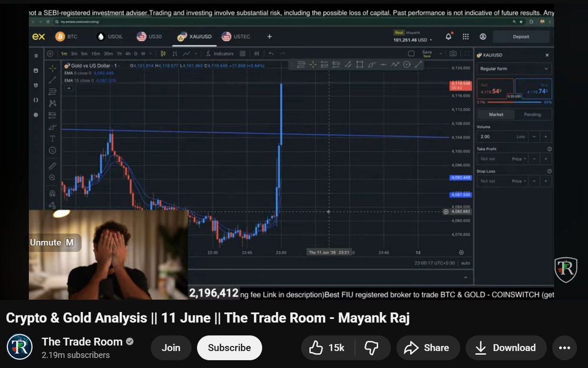Image resolution: width=588 pixels, height=368 pixels.
Task: Open the alarm clock alerts icon in sidebar
Action: 36,85
